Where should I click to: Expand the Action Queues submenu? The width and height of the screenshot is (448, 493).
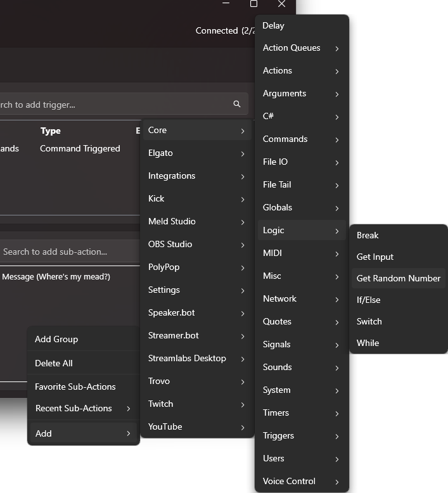coord(302,48)
